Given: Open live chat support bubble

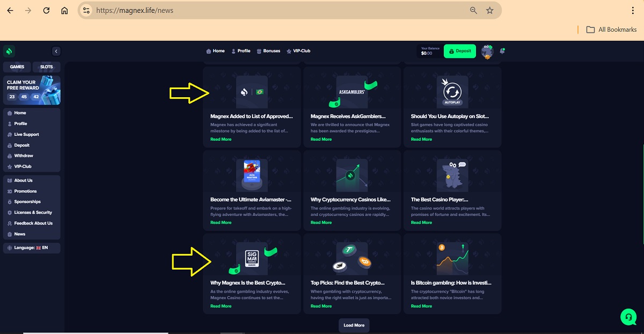Looking at the screenshot, I should tap(628, 317).
